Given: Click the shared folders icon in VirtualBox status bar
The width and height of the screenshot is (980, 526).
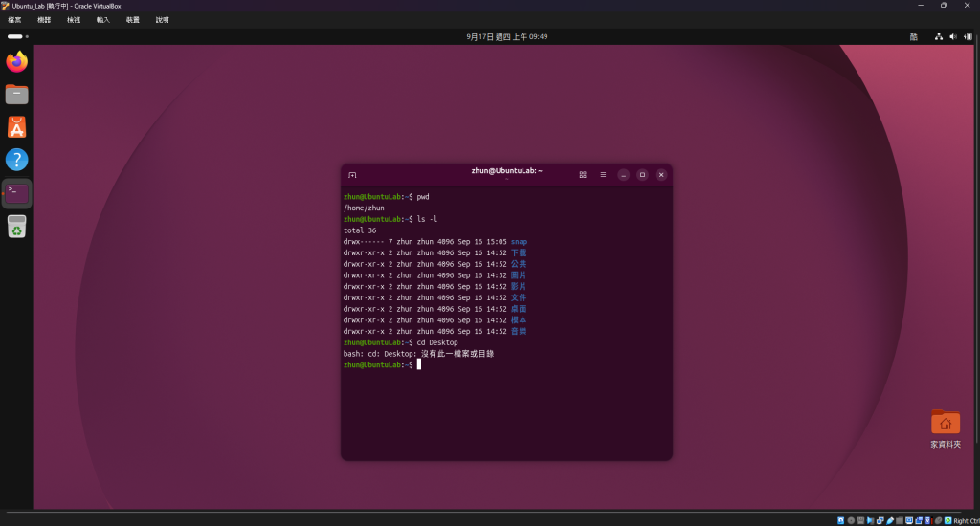Looking at the screenshot, I should tap(900, 520).
